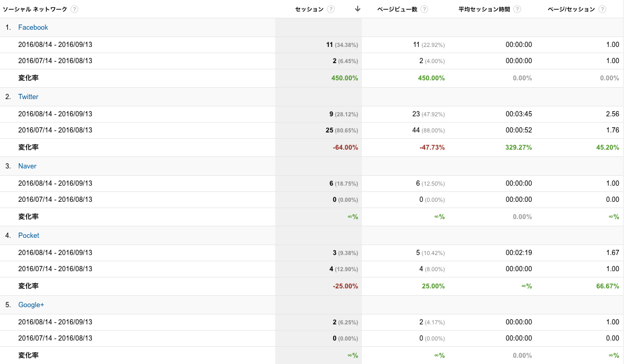
Task: Select Twitter pageviews value 44 (88.00%)
Action: point(429,130)
